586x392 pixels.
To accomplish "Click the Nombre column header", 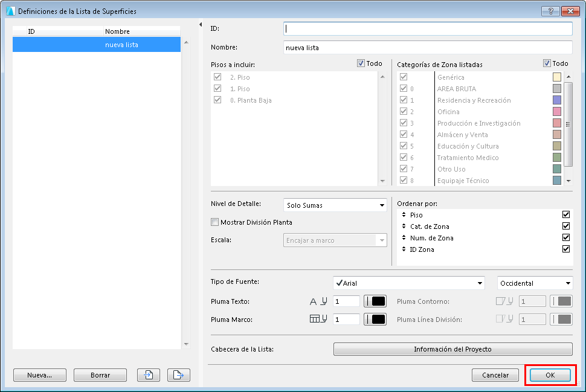I will click(x=142, y=31).
